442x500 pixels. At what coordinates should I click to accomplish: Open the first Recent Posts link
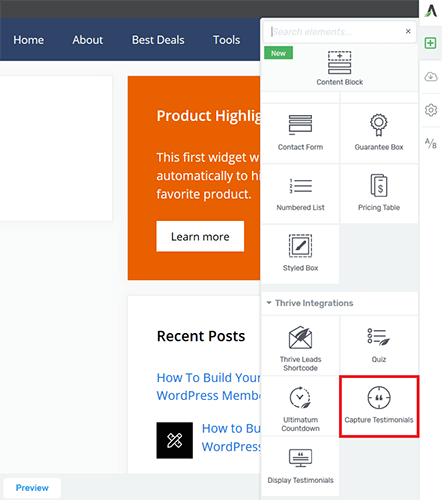pyautogui.click(x=208, y=387)
